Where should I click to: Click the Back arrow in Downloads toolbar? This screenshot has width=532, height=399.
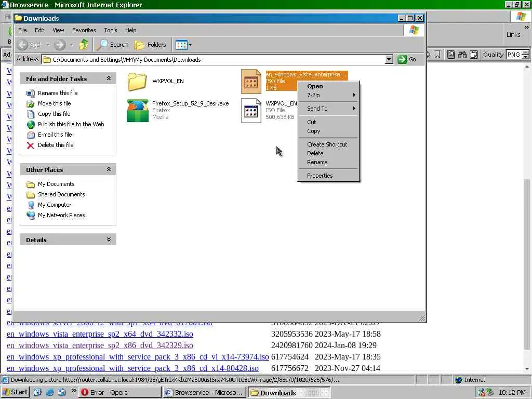[23, 45]
